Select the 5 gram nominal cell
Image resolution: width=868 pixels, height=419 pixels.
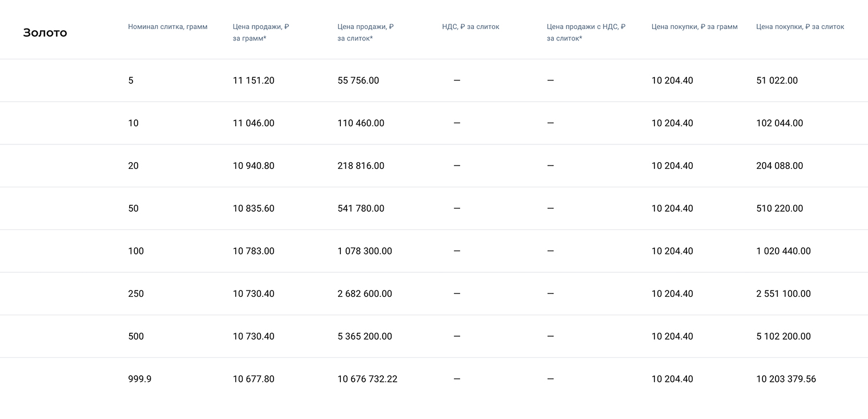click(x=131, y=80)
